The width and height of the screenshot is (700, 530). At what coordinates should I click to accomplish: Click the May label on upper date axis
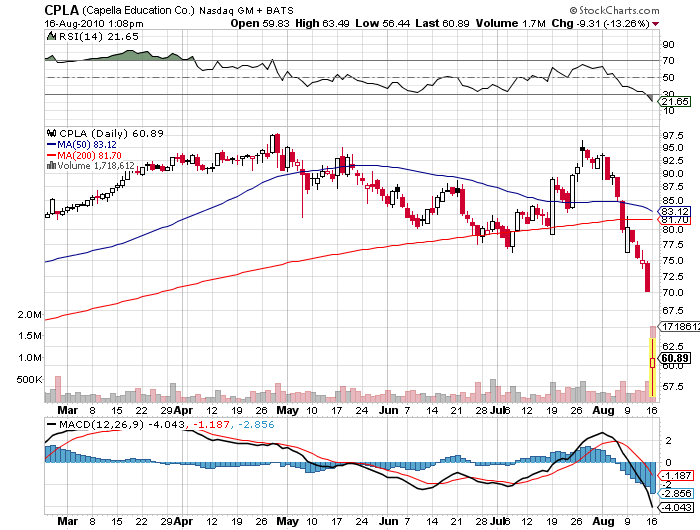[288, 410]
